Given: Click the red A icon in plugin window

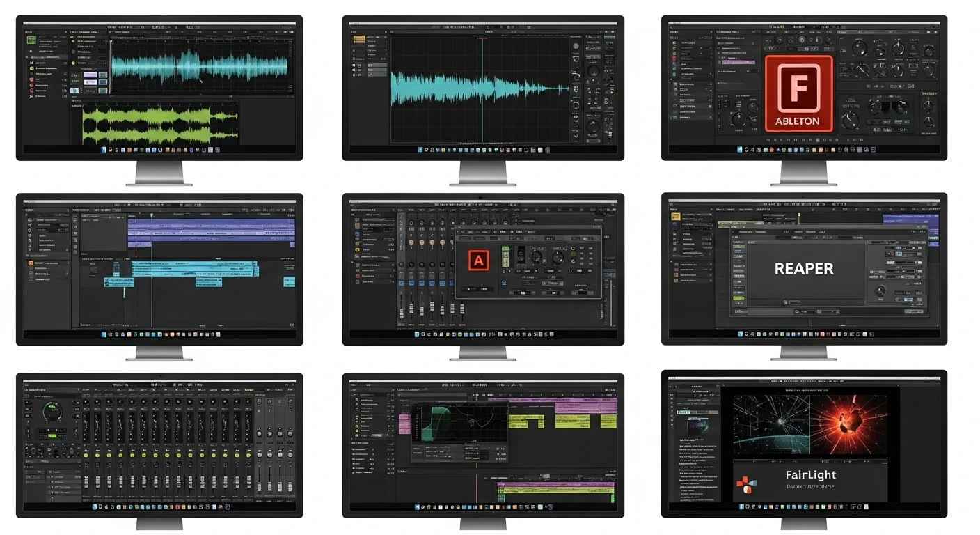Looking at the screenshot, I should pyautogui.click(x=478, y=261).
